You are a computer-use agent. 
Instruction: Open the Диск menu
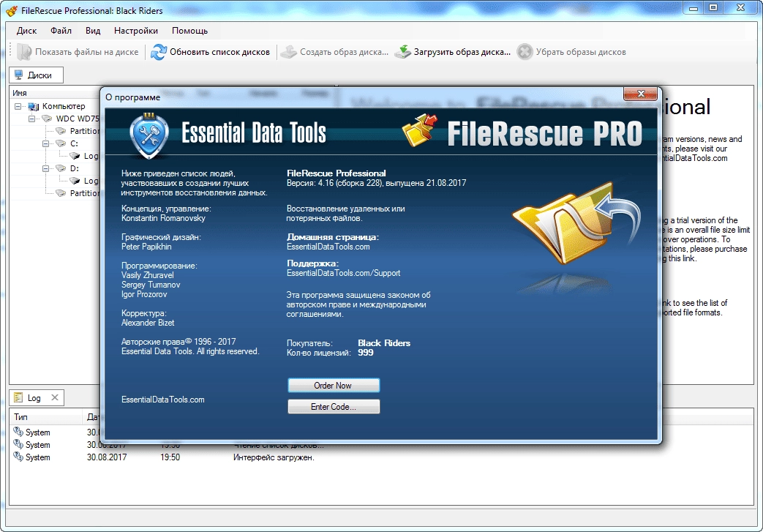[x=26, y=31]
